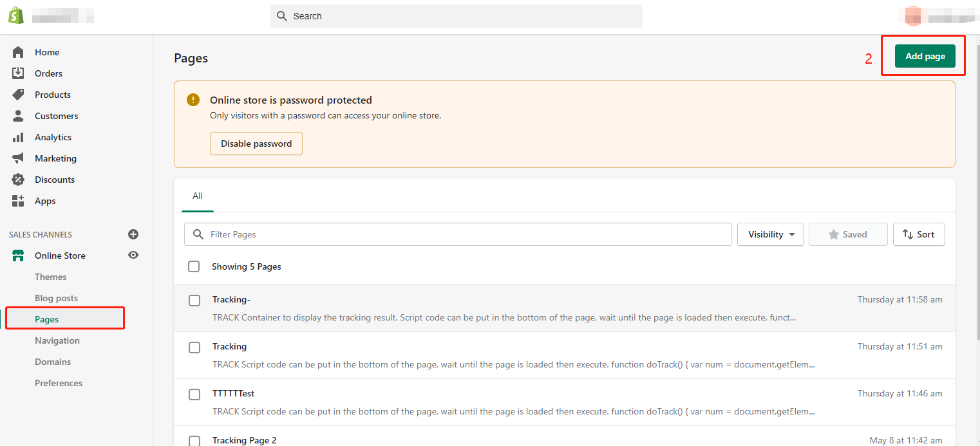Click the Discounts badge icon
Image resolution: width=980 pixels, height=446 pixels.
click(x=18, y=180)
